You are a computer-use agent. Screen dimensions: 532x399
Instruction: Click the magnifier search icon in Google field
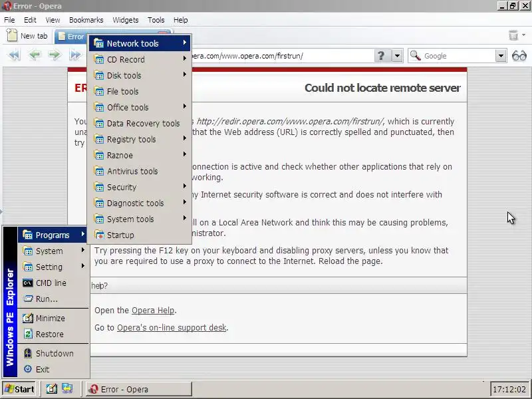point(415,55)
